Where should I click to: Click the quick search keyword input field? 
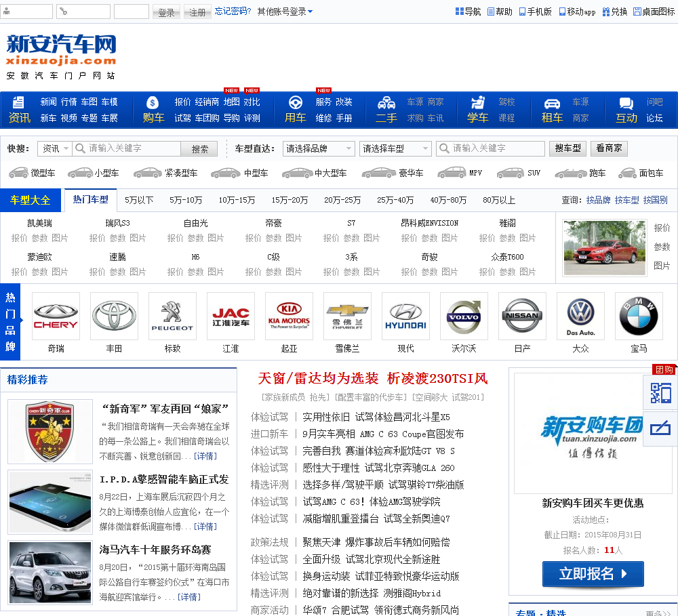coord(127,148)
